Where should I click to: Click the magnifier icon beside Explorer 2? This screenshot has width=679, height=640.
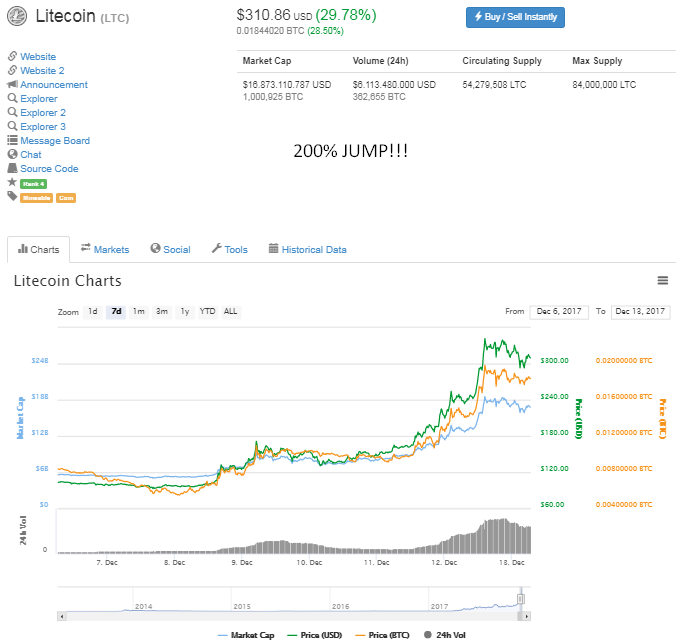click(12, 112)
